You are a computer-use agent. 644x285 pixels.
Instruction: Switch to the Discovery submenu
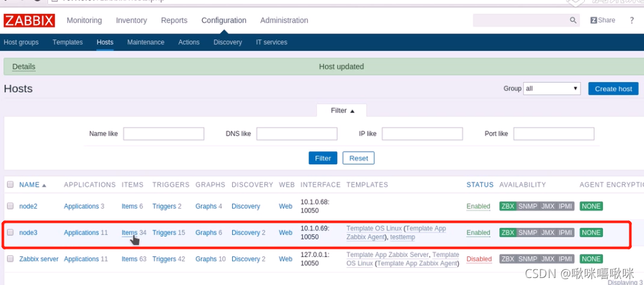(x=228, y=43)
